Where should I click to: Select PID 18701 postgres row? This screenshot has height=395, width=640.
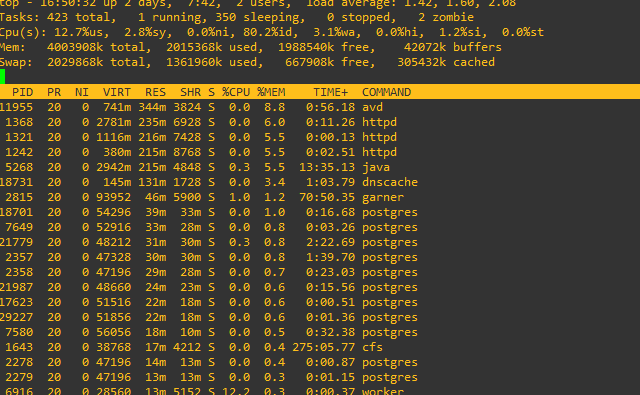tap(209, 213)
